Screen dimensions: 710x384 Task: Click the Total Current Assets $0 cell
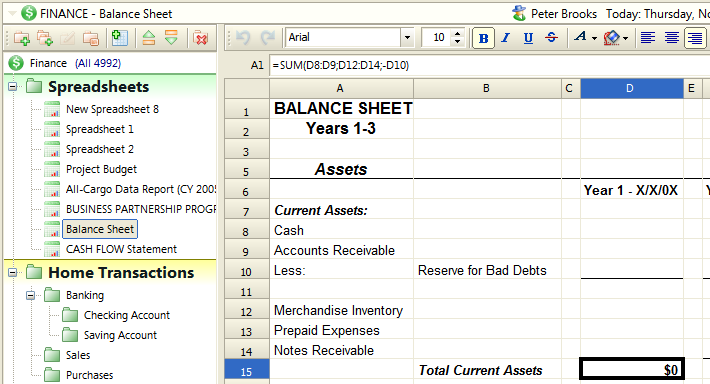tap(631, 369)
